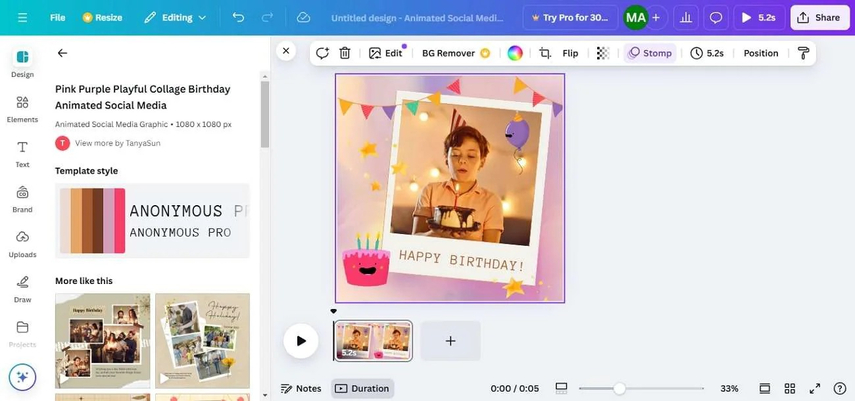Go back with the left arrow
This screenshot has height=401, width=855.
62,53
